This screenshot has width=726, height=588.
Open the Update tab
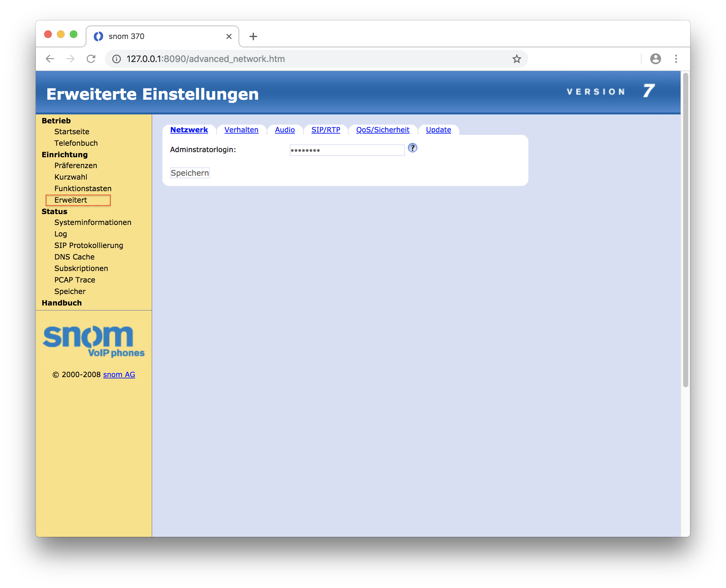click(x=438, y=130)
